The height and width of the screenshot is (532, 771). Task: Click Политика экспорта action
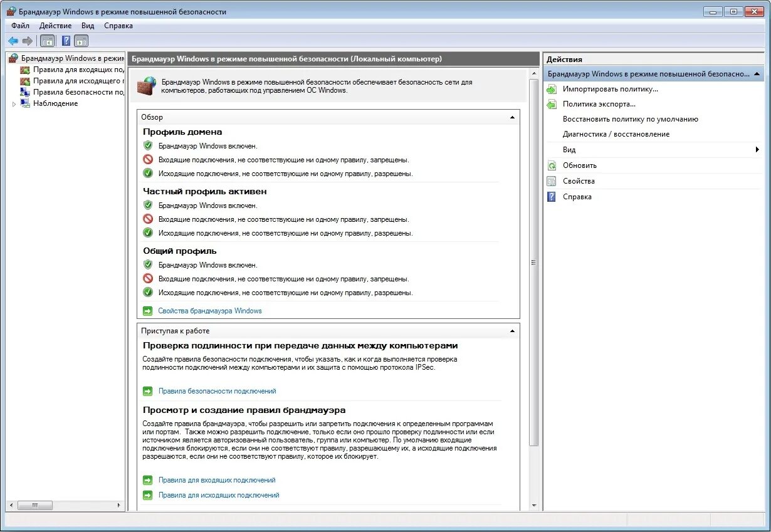[x=599, y=104]
